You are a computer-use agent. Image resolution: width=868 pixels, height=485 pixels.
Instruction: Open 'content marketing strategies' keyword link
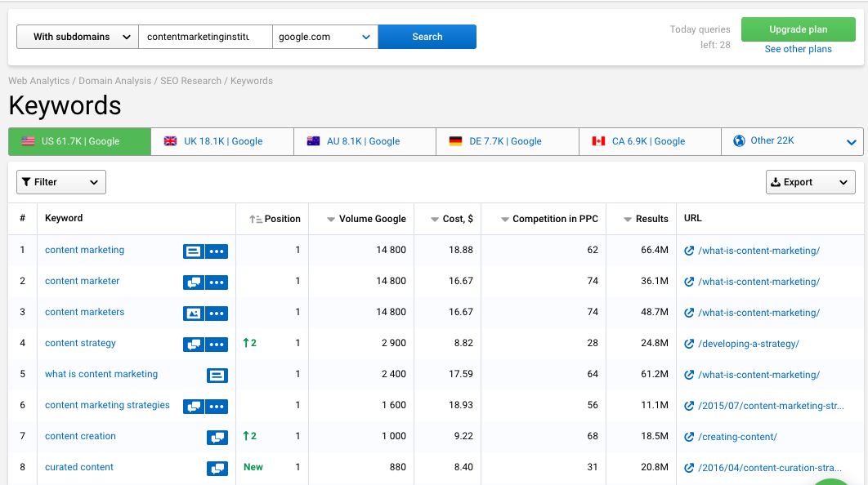tap(107, 405)
